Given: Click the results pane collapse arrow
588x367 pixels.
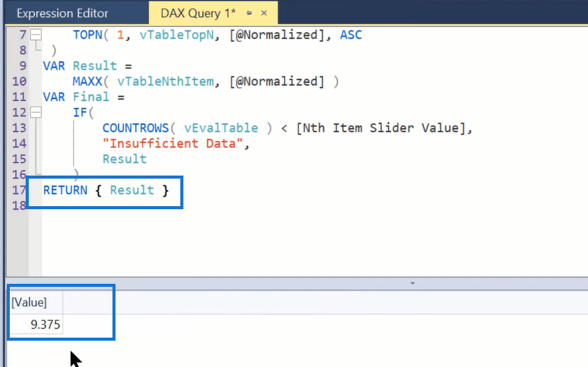Looking at the screenshot, I should 413,283.
